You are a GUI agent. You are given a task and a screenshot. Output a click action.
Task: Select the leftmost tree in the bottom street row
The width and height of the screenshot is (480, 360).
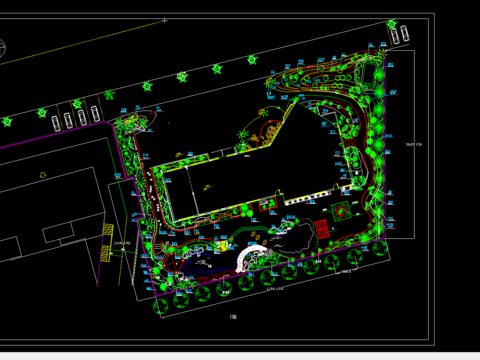[x=160, y=307]
